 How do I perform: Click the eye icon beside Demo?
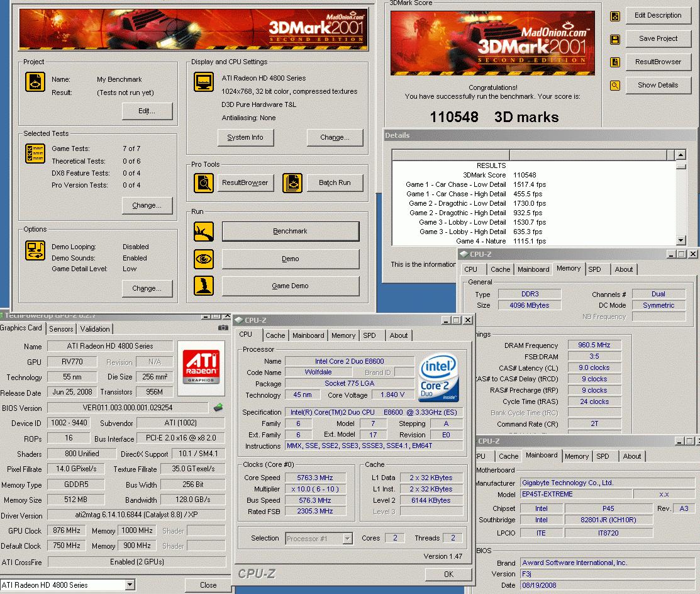pos(204,259)
